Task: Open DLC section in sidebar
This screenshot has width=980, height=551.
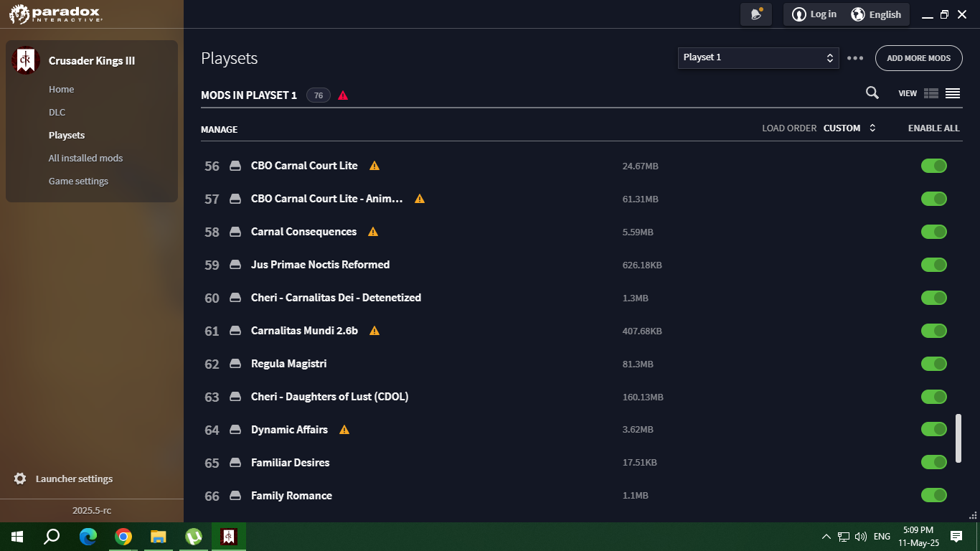Action: (x=57, y=112)
